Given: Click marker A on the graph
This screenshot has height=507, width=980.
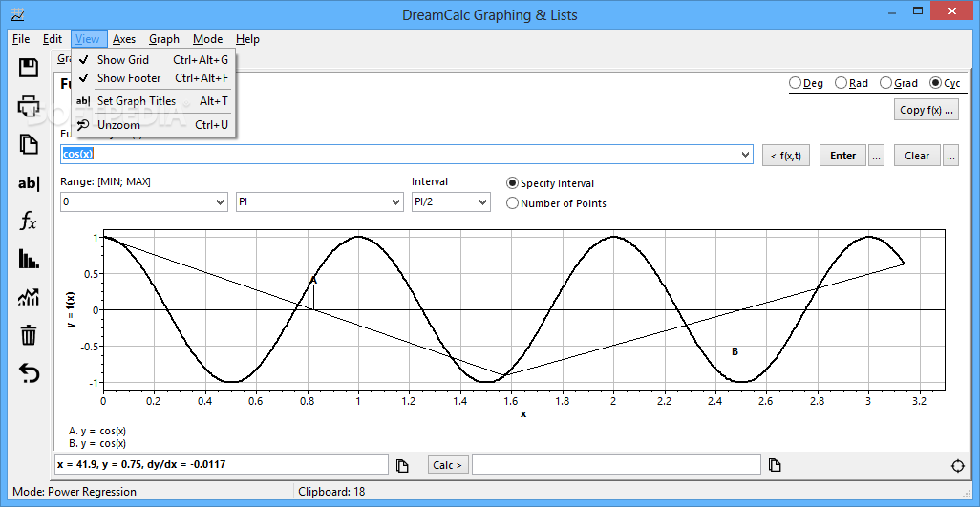Looking at the screenshot, I should 313,281.
